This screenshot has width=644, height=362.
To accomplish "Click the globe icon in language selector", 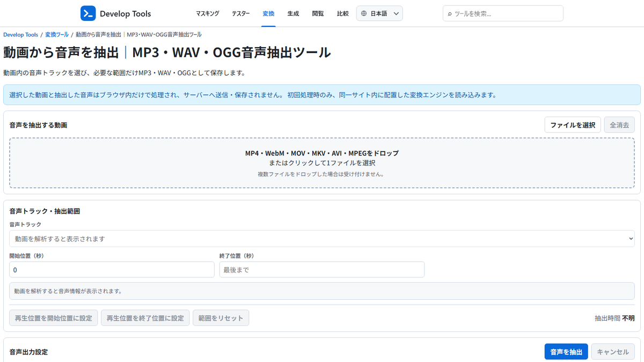I will click(x=364, y=13).
